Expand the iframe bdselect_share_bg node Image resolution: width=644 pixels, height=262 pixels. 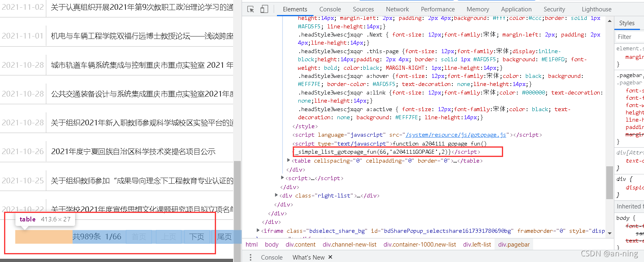258,231
